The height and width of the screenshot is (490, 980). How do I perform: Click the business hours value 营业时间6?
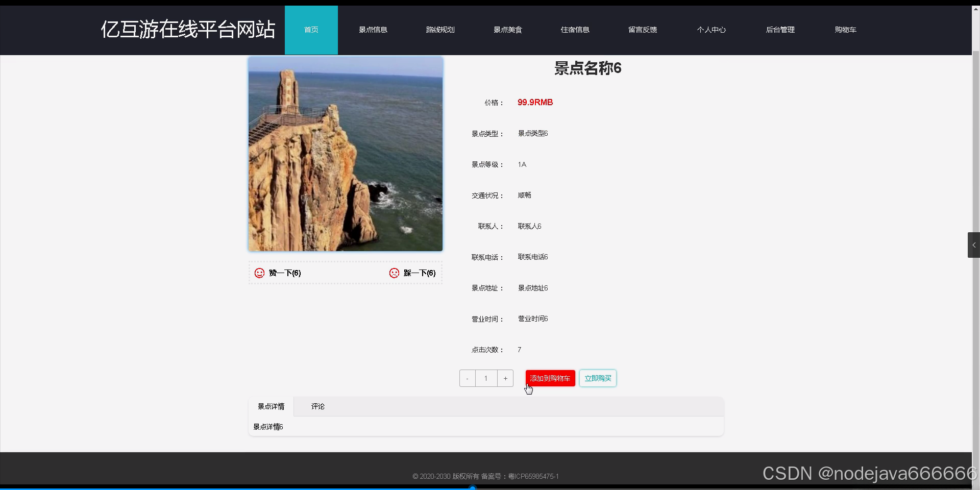(533, 319)
